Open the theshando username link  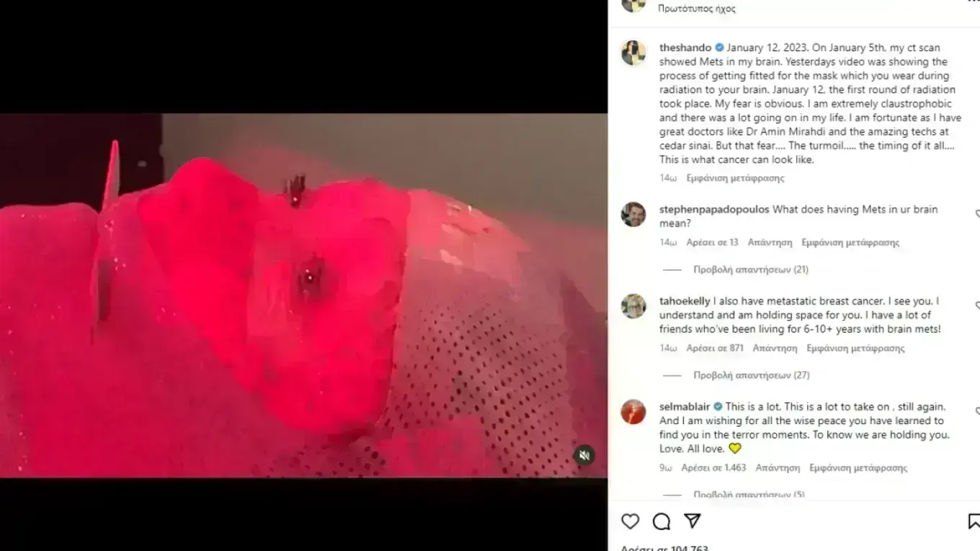pyautogui.click(x=685, y=48)
